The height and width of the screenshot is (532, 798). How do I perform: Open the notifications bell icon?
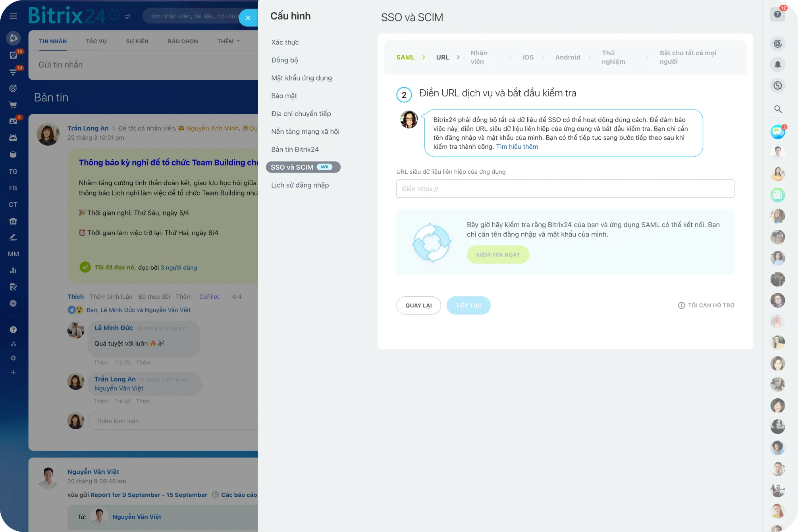777,65
